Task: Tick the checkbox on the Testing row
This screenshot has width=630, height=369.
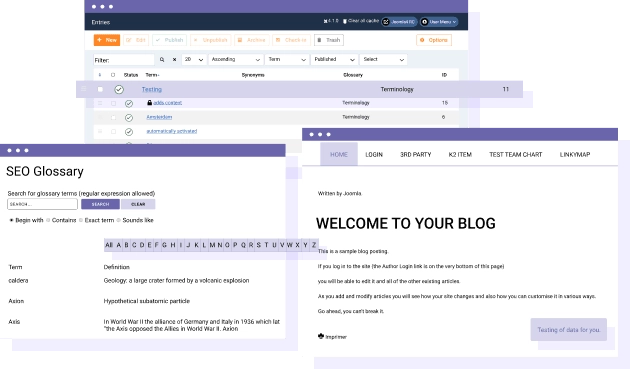Action: pyautogui.click(x=100, y=89)
